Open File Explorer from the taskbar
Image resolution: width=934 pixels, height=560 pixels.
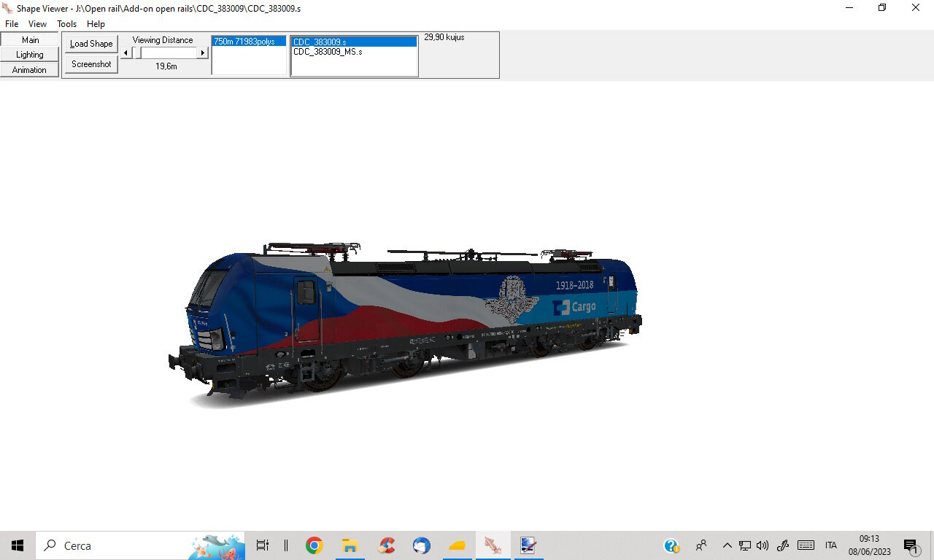click(x=350, y=545)
